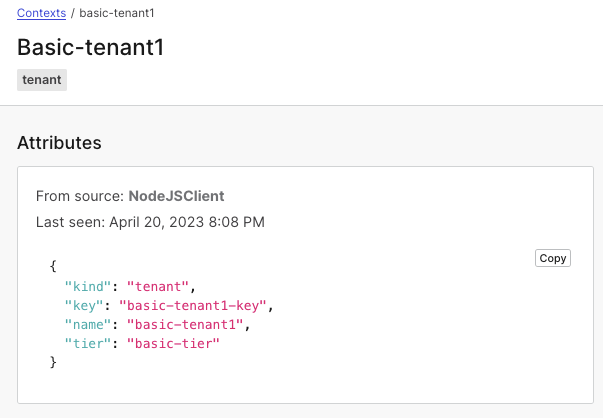Image resolution: width=603 pixels, height=418 pixels.
Task: Click the tenant kind badge
Action: pos(42,80)
